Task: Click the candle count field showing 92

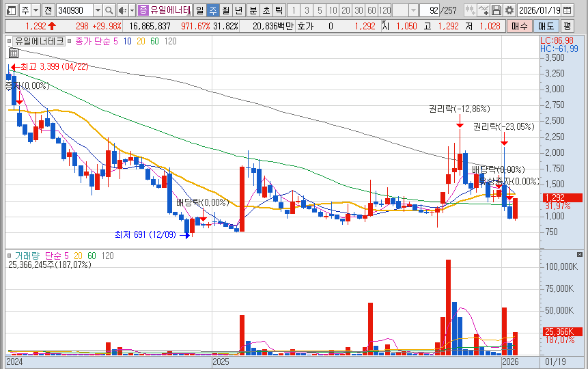Action: pyautogui.click(x=430, y=10)
